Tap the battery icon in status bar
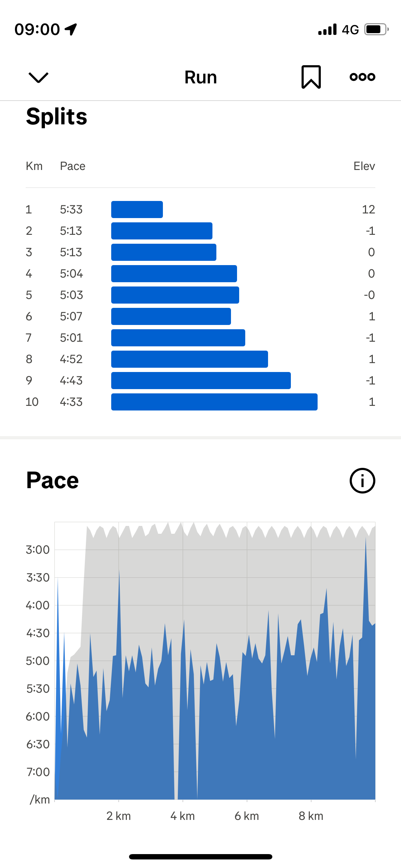 pyautogui.click(x=376, y=29)
